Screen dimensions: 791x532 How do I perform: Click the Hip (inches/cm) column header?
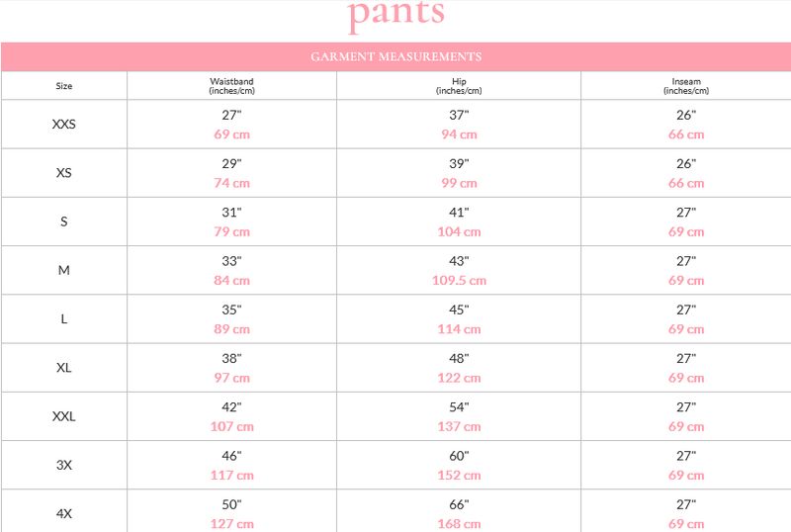(459, 86)
